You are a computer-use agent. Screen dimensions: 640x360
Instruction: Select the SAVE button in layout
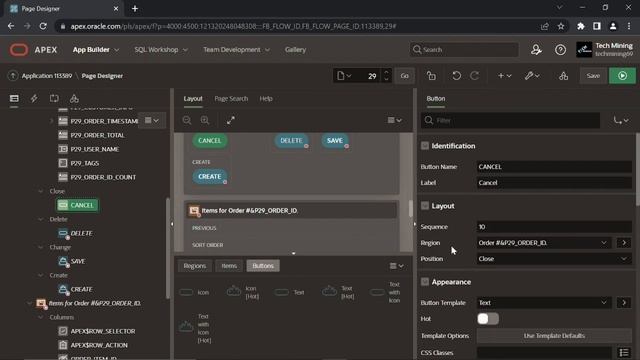coord(335,140)
